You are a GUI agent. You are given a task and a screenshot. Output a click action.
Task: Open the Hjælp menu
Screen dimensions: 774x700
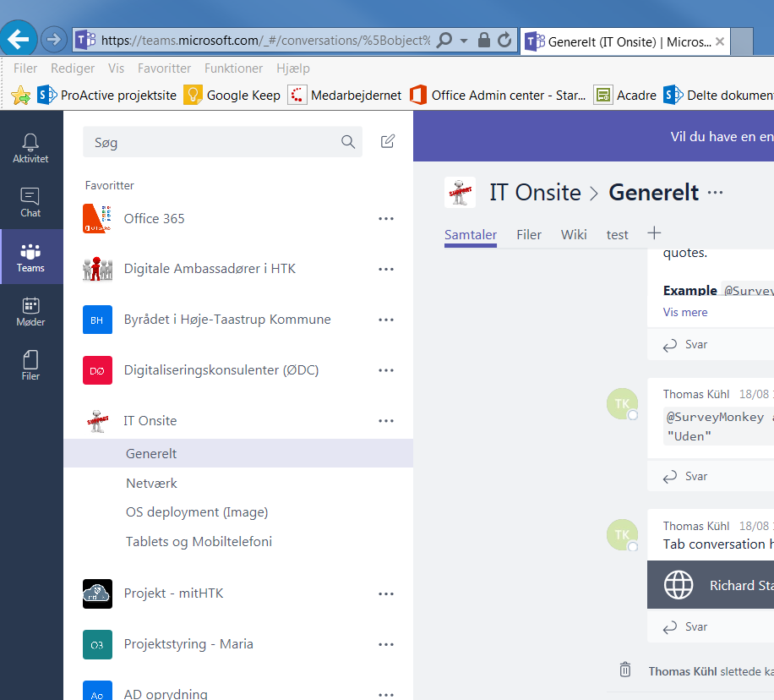pyautogui.click(x=293, y=68)
